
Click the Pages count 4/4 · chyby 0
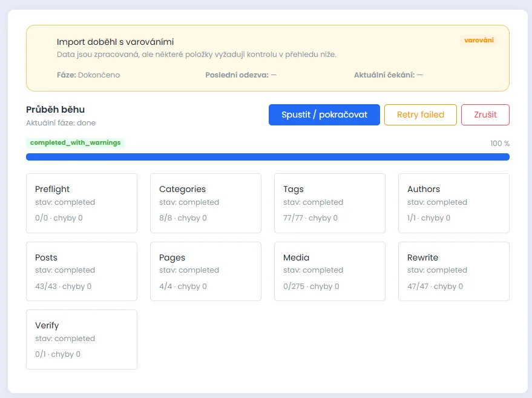(x=183, y=287)
